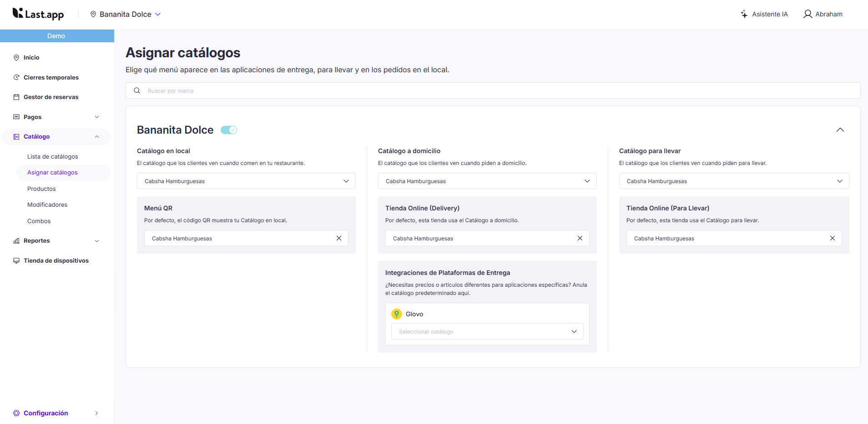Open the Catálogo en local dropdown
The height and width of the screenshot is (424, 868).
point(246,181)
